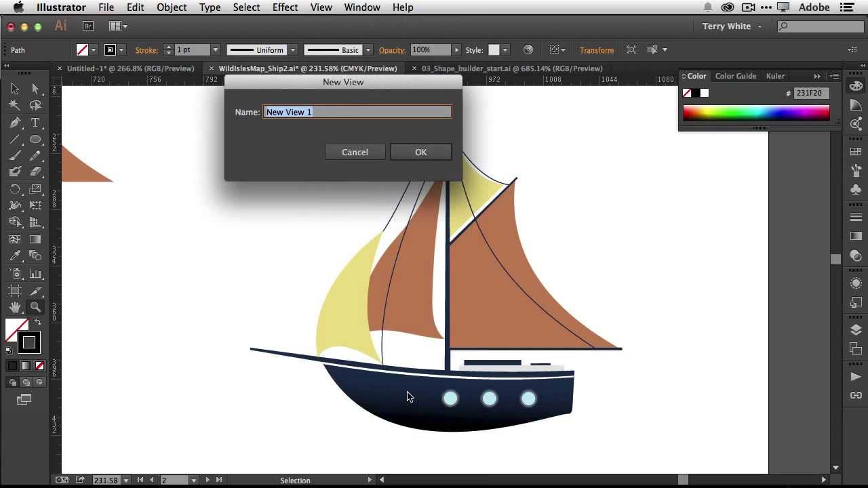
Task: Select the Paintbrush tool
Action: click(x=15, y=155)
